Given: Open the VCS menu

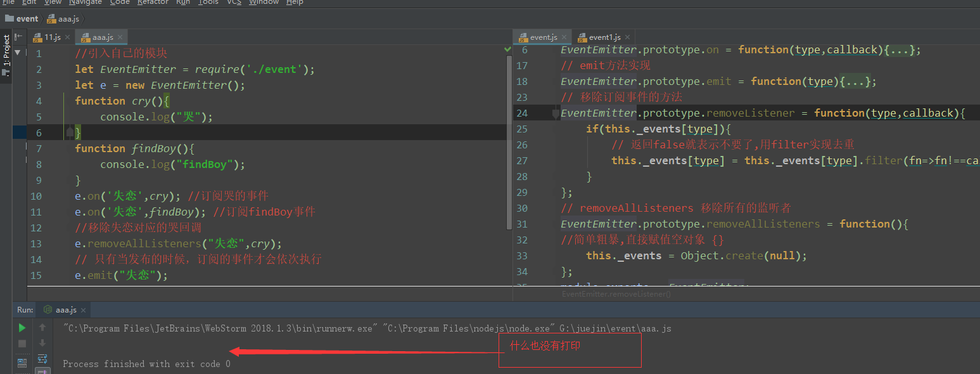Looking at the screenshot, I should click(x=234, y=3).
